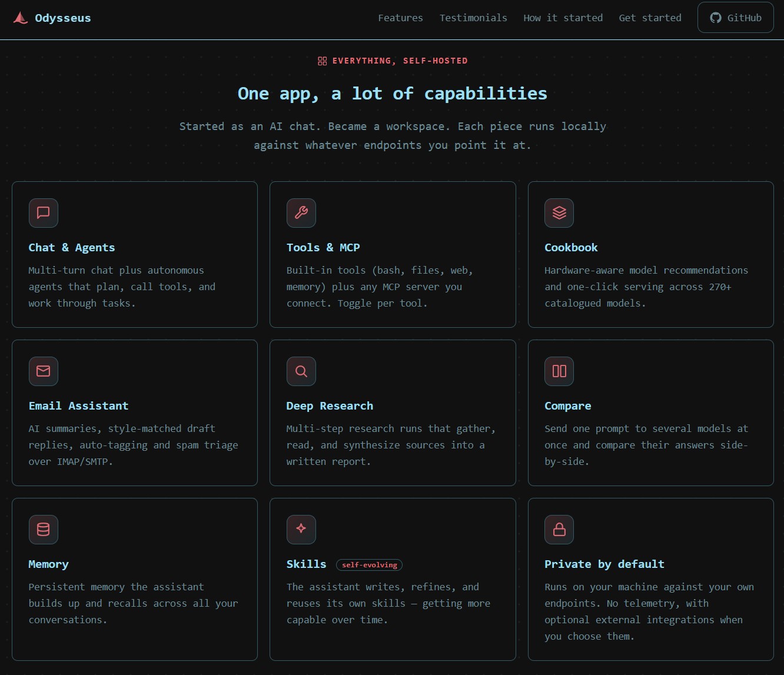Click the Chat & Agents heading
Viewport: 784px width, 675px height.
click(72, 248)
